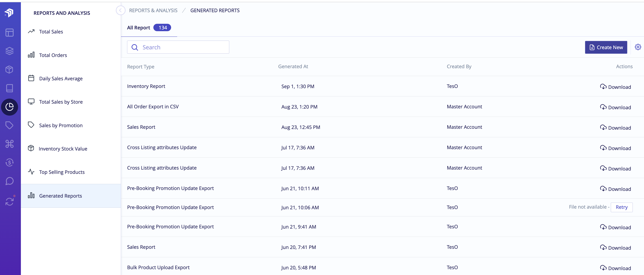
Task: Open the book/catalog icon in sidebar
Action: pos(9,88)
